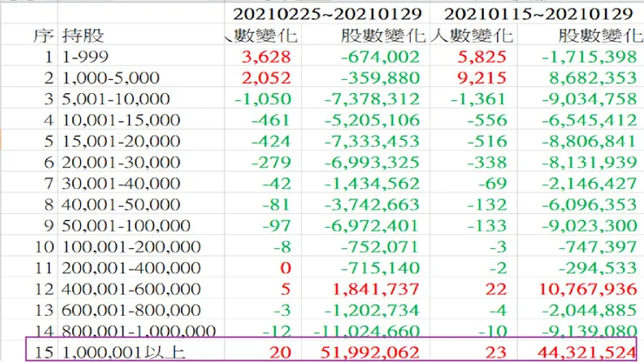Click the red value 1,841,737
This screenshot has width=644, height=362.
[x=376, y=289]
